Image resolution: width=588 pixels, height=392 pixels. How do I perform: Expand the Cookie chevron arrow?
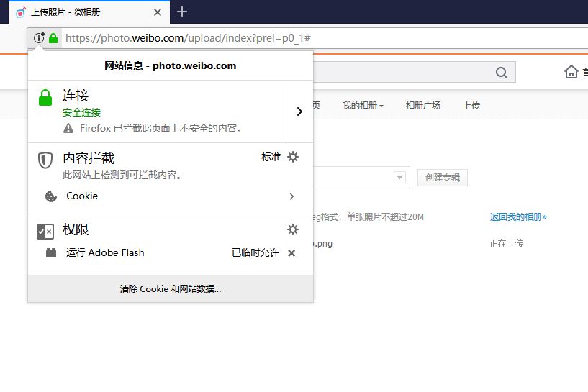[291, 196]
